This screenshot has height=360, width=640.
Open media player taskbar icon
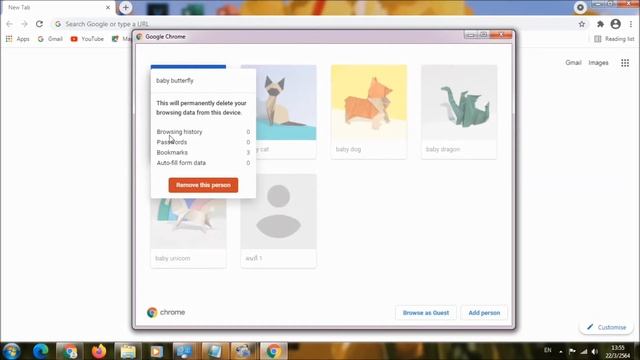[157, 351]
